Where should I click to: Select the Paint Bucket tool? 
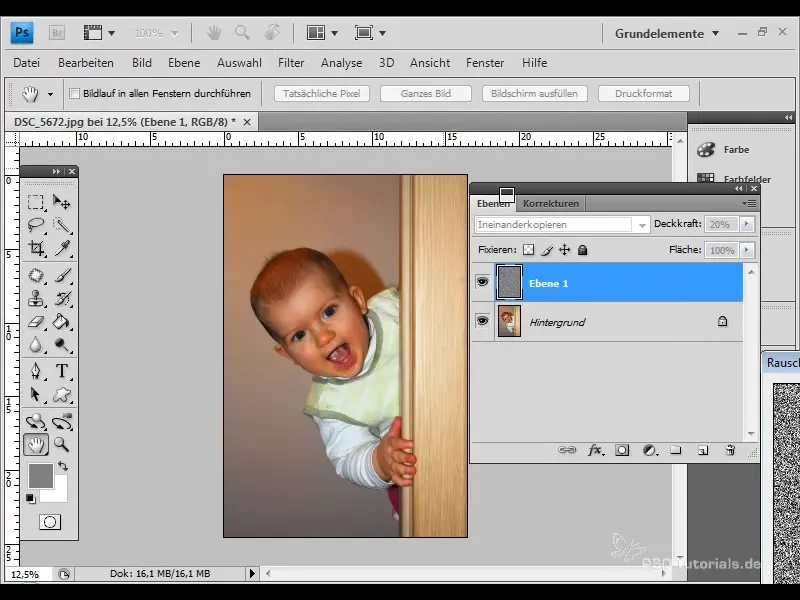coord(62,321)
